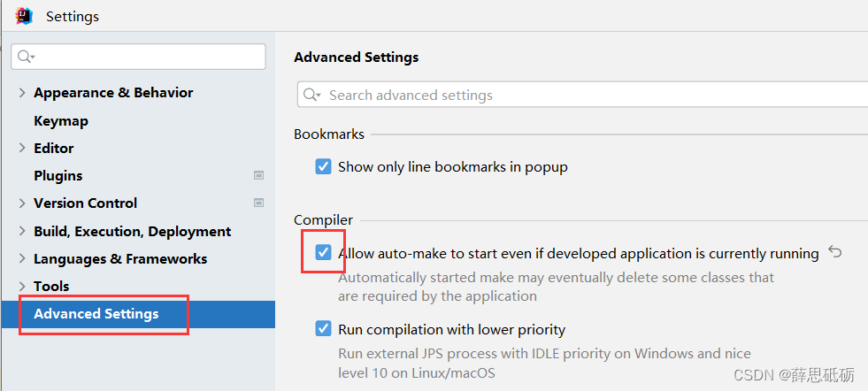This screenshot has width=868, height=391.
Task: Open the Plugins settings page
Action: [58, 175]
